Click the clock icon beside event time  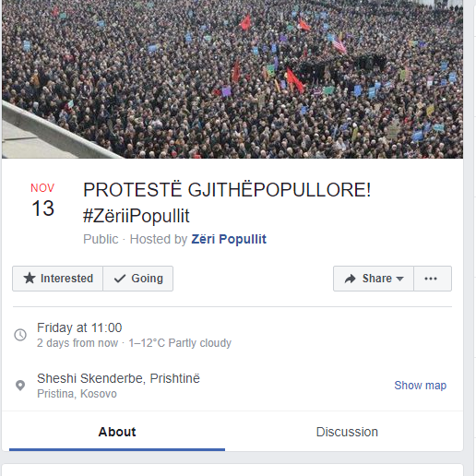tap(20, 335)
